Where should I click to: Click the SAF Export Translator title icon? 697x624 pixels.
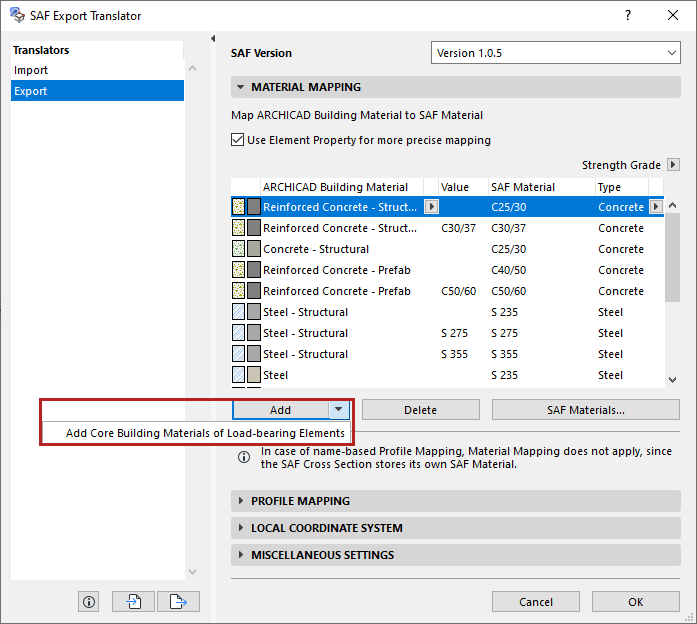(x=17, y=15)
